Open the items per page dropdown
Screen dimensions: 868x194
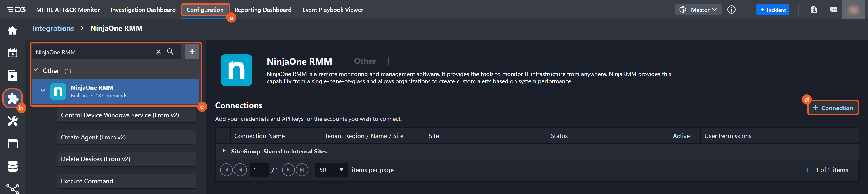pos(331,170)
